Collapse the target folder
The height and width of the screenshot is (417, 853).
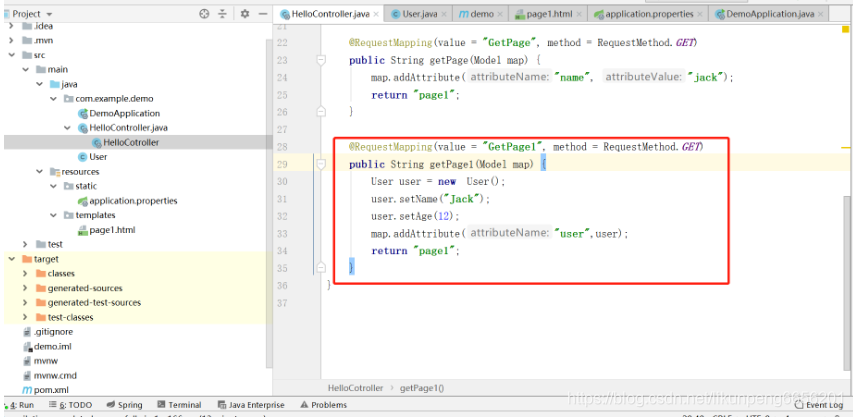pos(11,259)
